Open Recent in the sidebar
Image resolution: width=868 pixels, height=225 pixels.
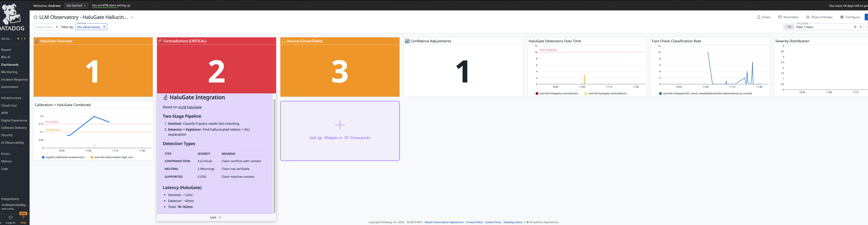(6, 50)
